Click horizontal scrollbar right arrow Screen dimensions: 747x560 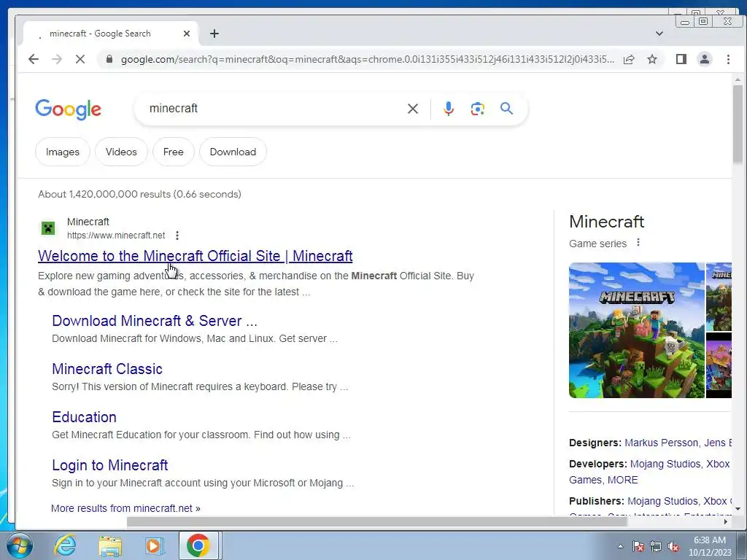click(x=726, y=522)
